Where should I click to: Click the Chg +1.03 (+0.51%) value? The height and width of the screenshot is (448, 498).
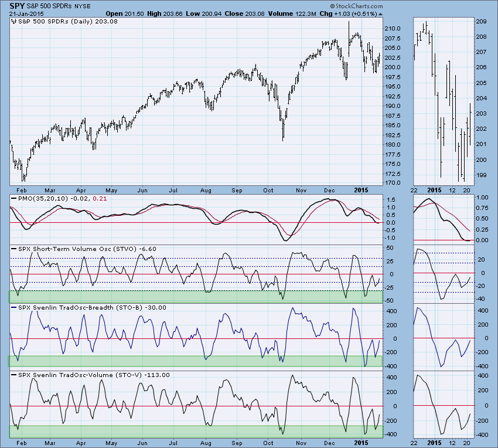coord(348,14)
